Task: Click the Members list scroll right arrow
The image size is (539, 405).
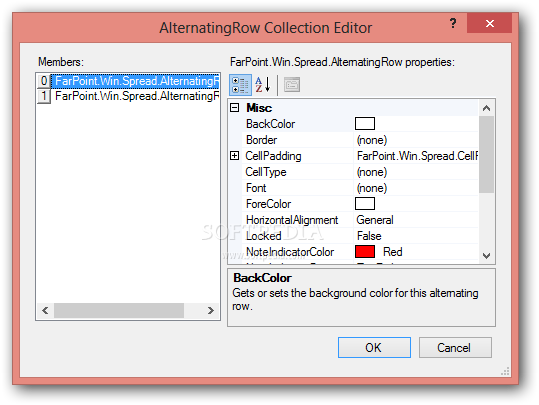Action: pos(210,310)
